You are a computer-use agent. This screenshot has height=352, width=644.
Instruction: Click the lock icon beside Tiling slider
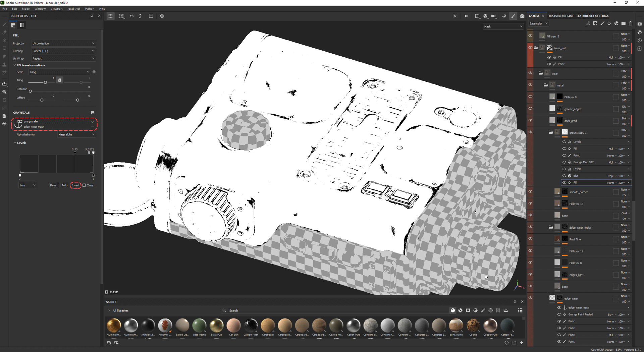pos(60,80)
